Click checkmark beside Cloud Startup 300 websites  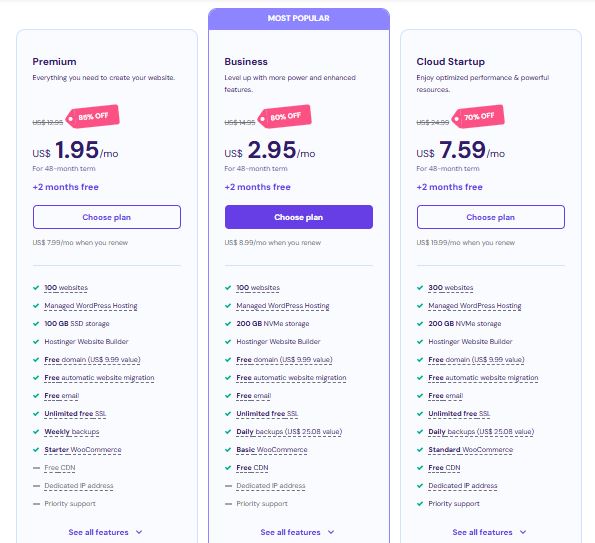click(x=420, y=288)
